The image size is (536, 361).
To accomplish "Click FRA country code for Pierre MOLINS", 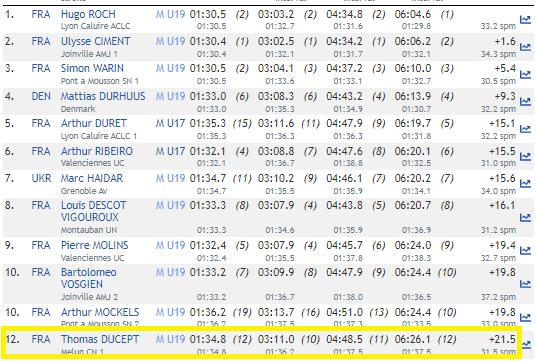I will (41, 245).
